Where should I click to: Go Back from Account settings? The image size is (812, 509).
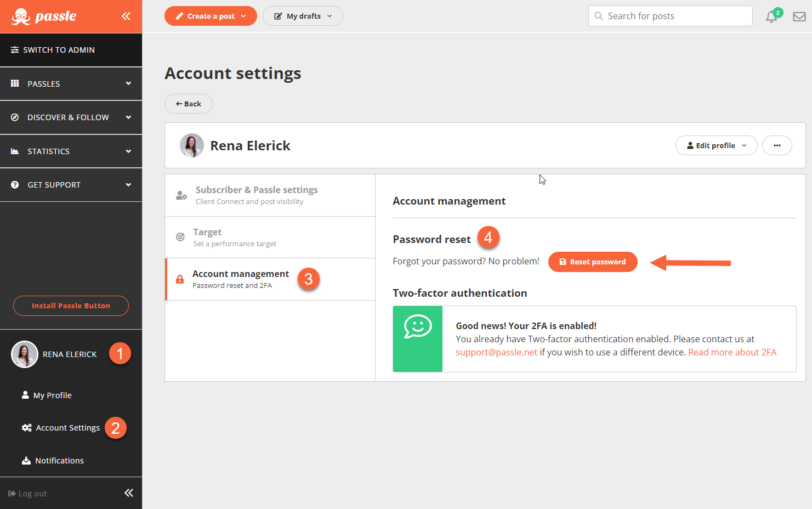click(x=189, y=104)
